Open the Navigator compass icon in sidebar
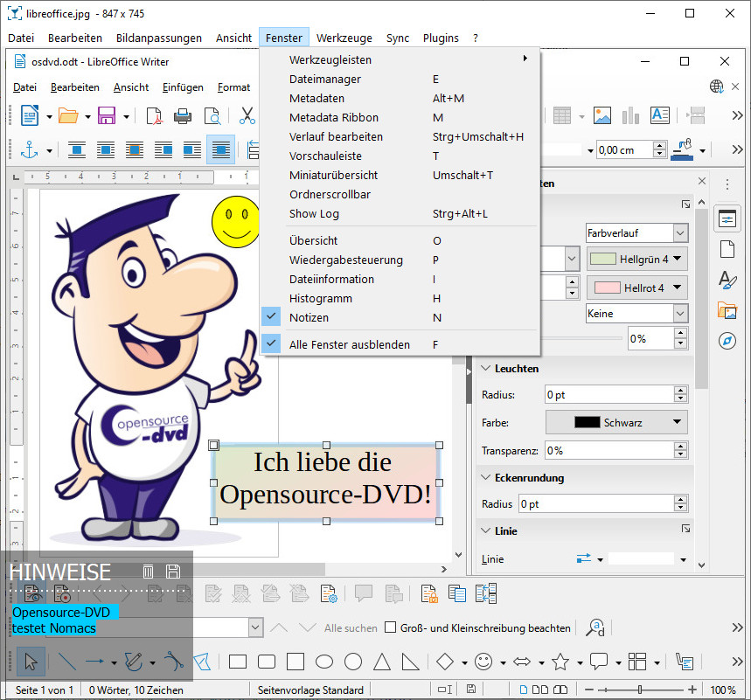This screenshot has width=751, height=700. tap(727, 341)
